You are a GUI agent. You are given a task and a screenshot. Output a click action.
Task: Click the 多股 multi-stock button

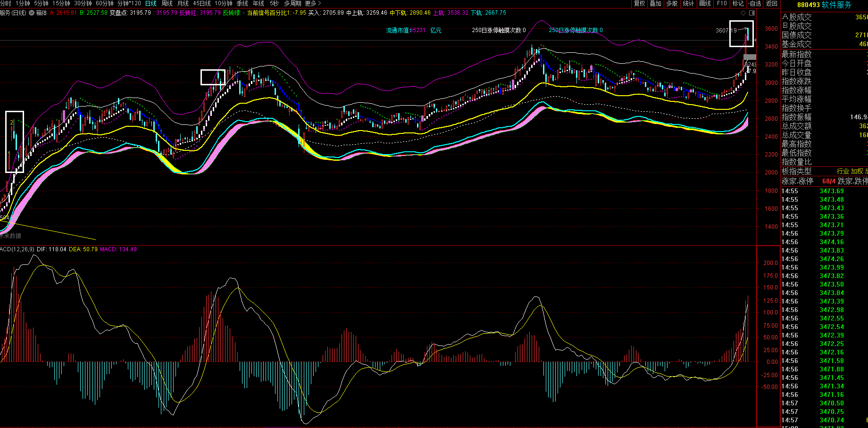672,4
